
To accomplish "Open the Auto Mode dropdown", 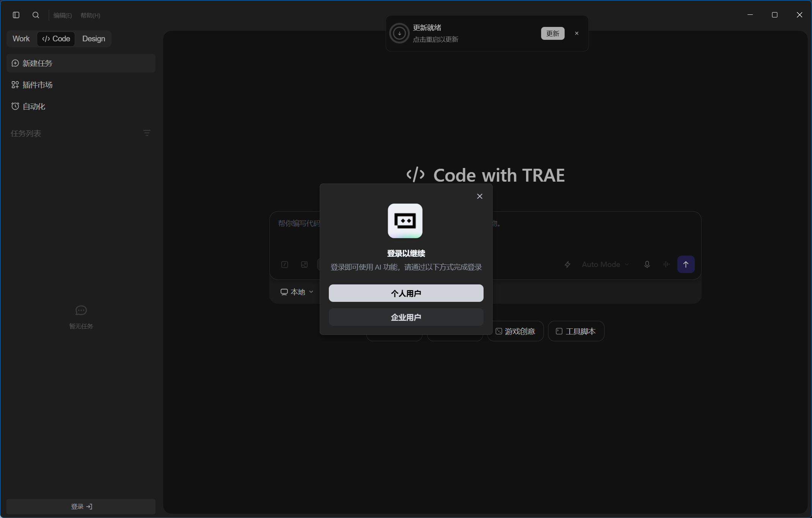I will click(x=605, y=265).
